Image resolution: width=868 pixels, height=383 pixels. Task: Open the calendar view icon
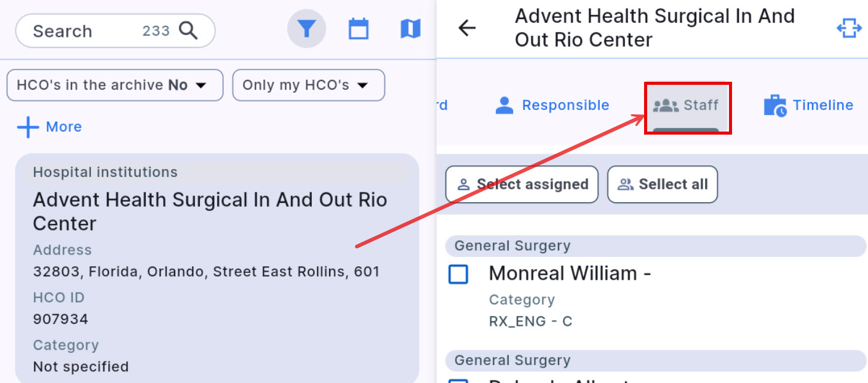pos(359,29)
